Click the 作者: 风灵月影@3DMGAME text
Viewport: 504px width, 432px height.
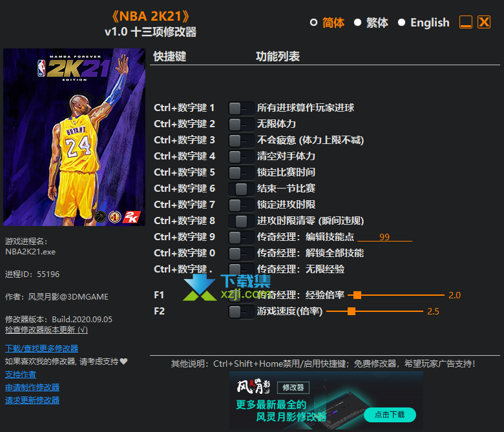57,297
